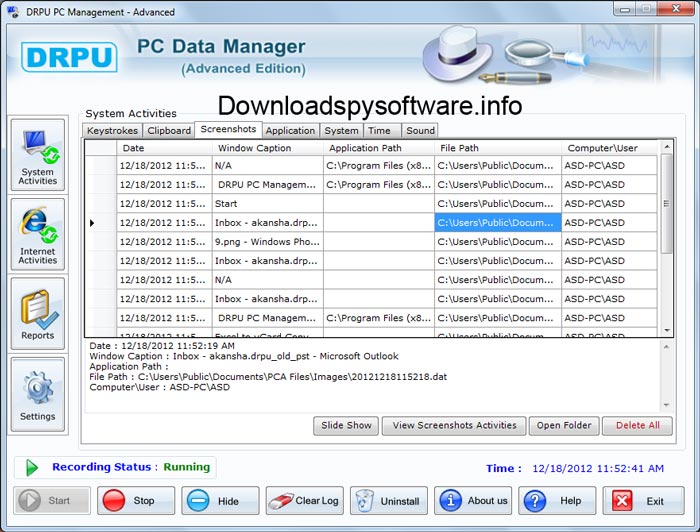Click the Open Folder button
Viewport: 700px width, 532px height.
pos(564,425)
